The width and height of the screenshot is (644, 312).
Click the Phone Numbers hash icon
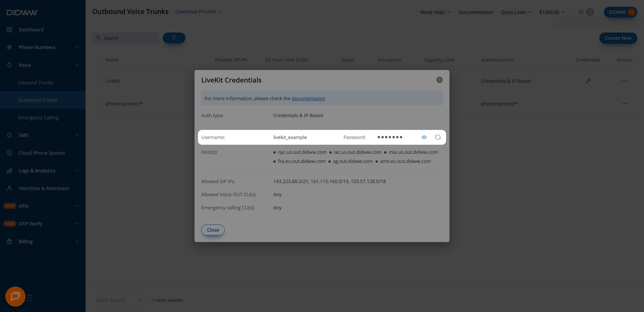pyautogui.click(x=10, y=47)
